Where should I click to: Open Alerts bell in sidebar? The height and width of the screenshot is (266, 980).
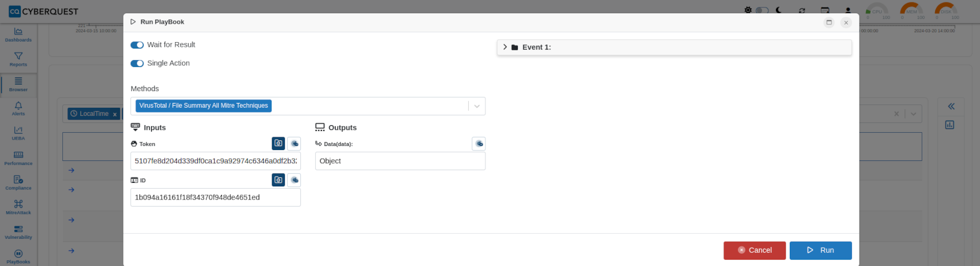[18, 108]
